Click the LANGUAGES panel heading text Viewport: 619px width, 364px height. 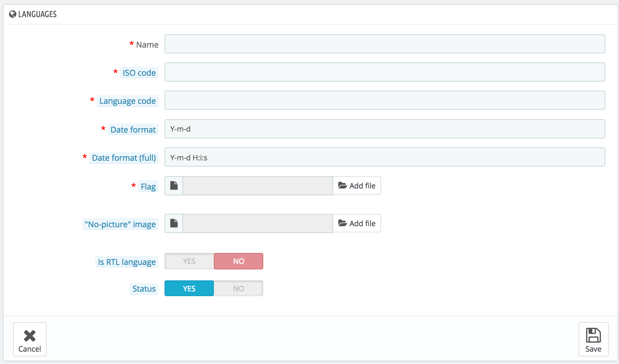(x=37, y=14)
